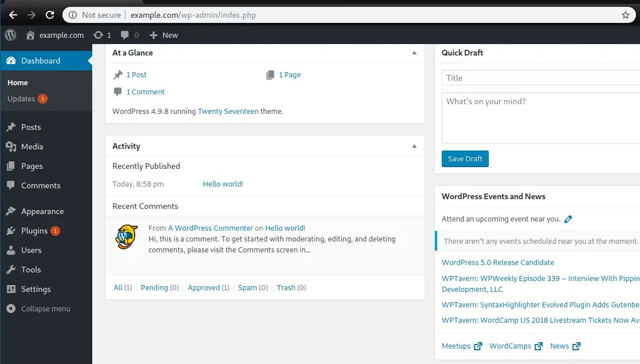Image resolution: width=640 pixels, height=364 pixels.
Task: Click the bookmark star in the address bar
Action: [626, 14]
